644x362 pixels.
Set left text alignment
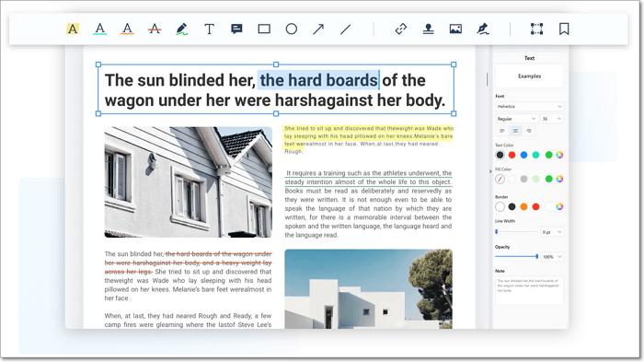(x=502, y=131)
